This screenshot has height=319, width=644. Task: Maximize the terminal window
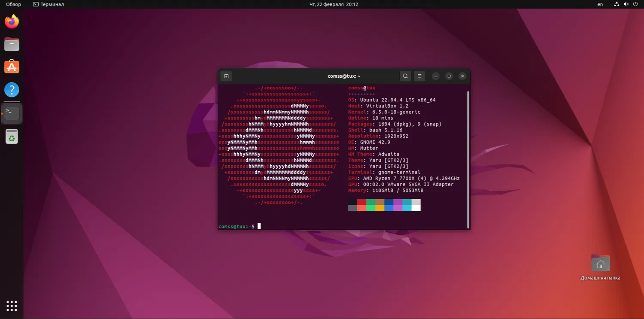coord(449,76)
